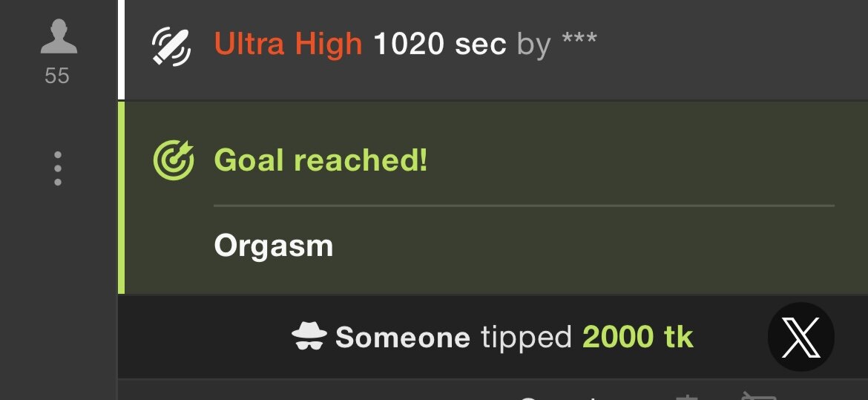The width and height of the screenshot is (868, 400).
Task: Click the masked *** username
Action: click(x=579, y=39)
